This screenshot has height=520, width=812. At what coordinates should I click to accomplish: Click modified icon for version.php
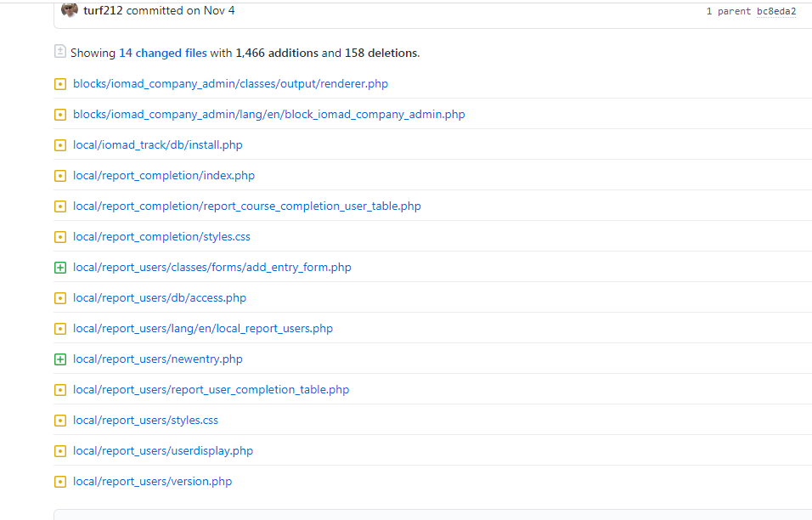(x=60, y=481)
